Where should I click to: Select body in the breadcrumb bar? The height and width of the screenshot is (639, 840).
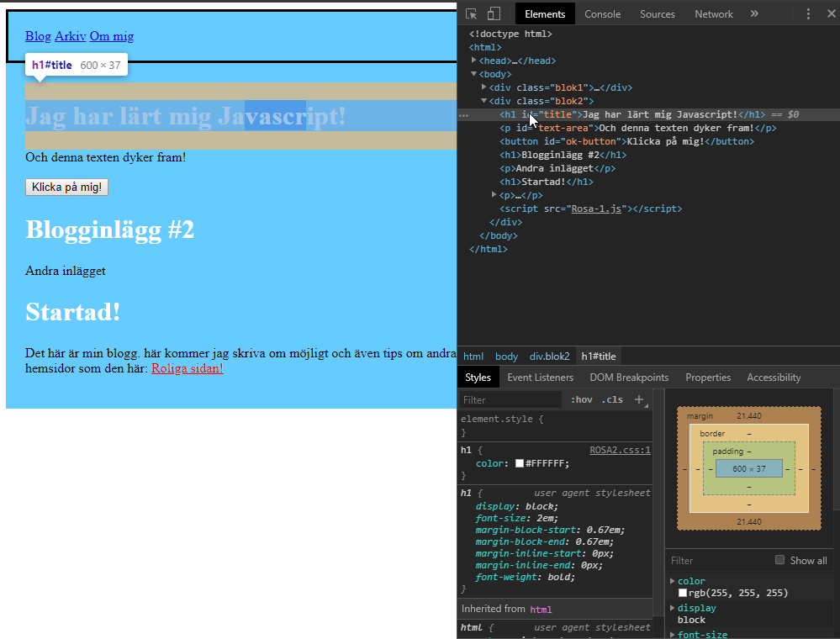click(506, 356)
